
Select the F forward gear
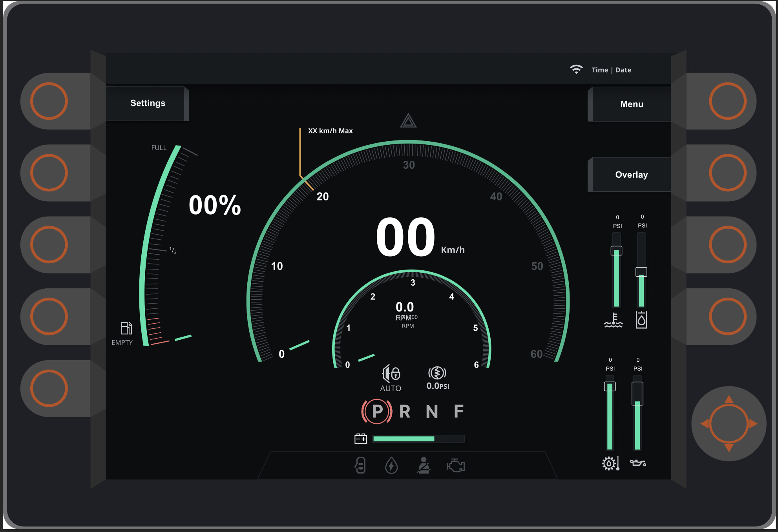458,412
